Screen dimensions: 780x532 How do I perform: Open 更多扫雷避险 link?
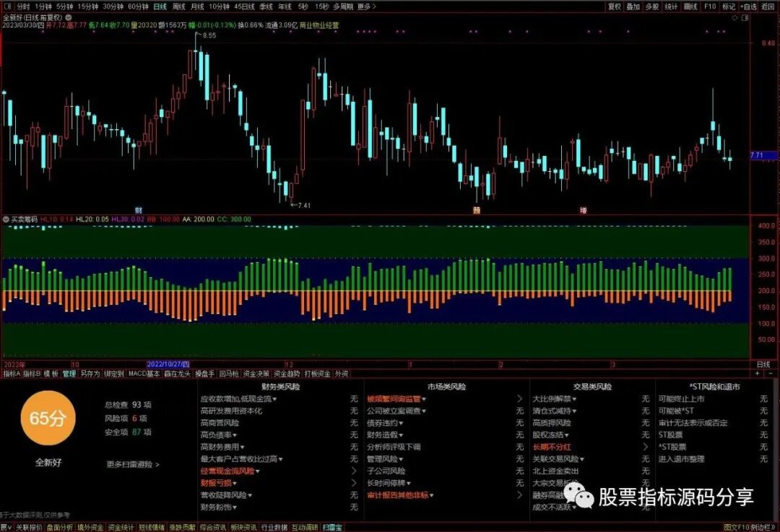pyautogui.click(x=133, y=464)
